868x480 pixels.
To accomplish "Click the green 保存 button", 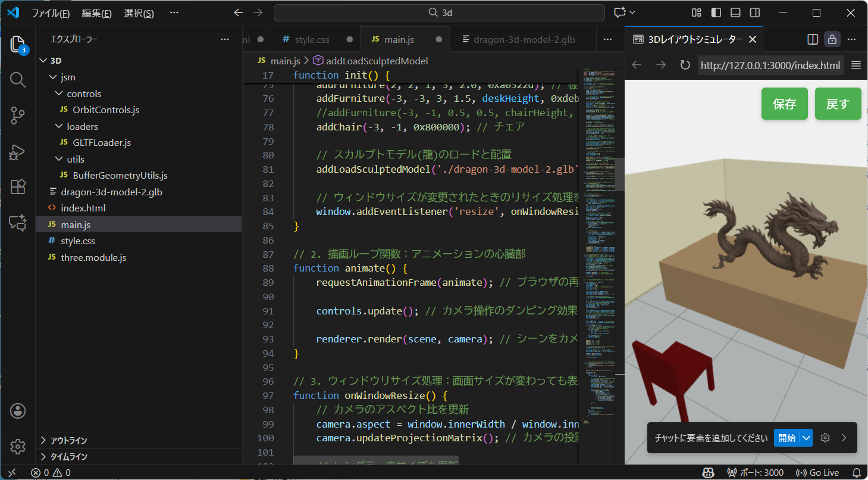I will coord(784,104).
